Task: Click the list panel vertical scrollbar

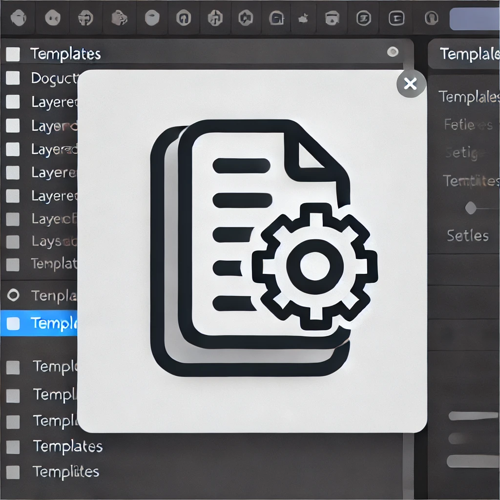Action: 408,466
